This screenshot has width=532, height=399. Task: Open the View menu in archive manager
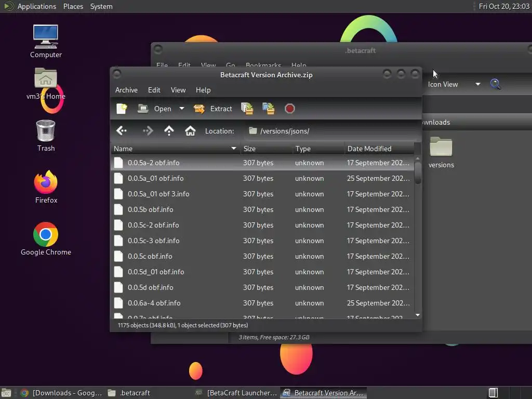(x=178, y=90)
